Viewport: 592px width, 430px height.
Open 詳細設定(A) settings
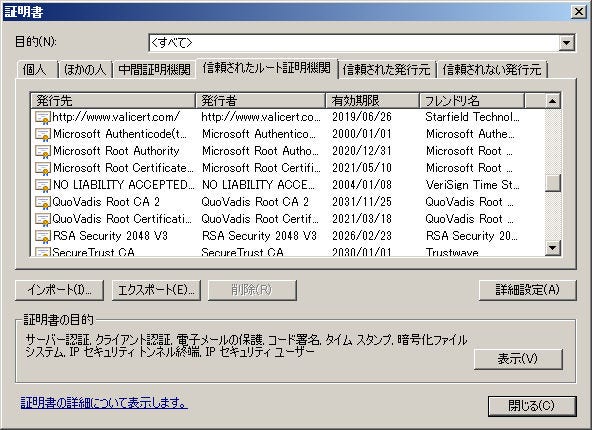(527, 290)
